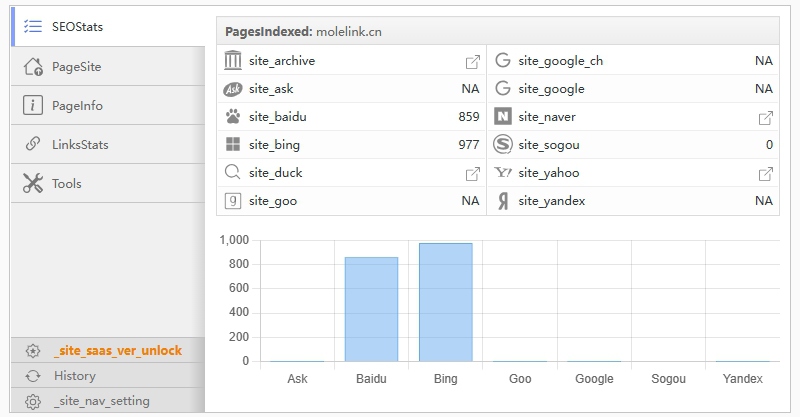Open external link icon for site_duck
Viewport: 800px width, 417px height.
click(x=472, y=174)
